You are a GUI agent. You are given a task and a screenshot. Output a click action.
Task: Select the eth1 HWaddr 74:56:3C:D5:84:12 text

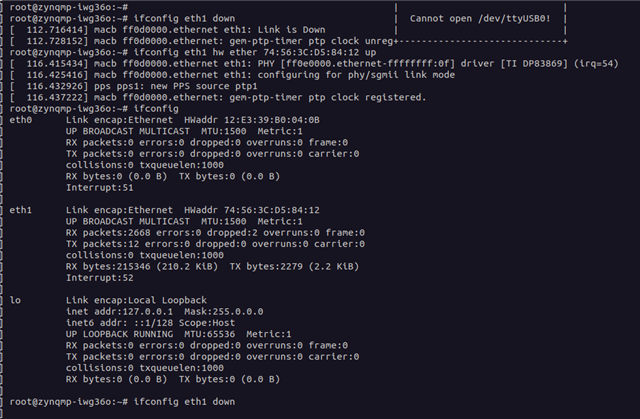252,210
